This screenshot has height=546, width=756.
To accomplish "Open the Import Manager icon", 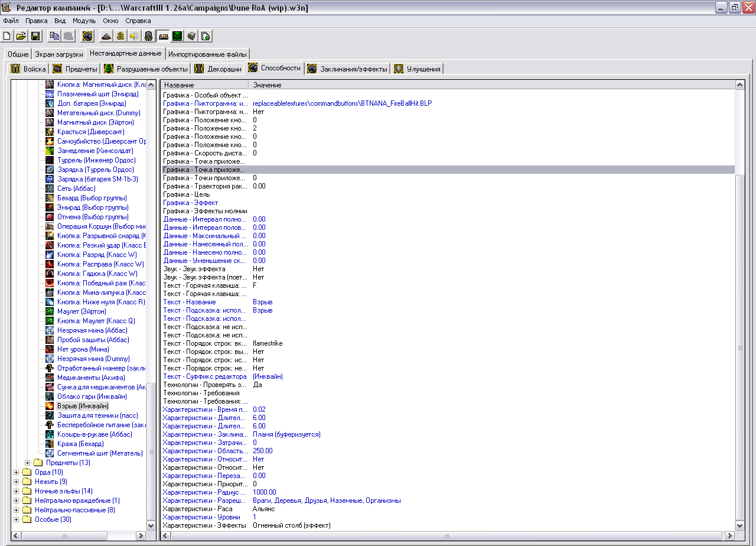I will point(206,36).
